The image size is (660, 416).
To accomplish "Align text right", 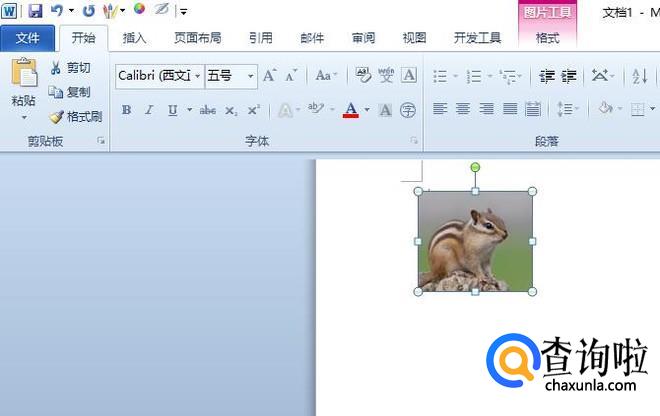I will click(486, 109).
